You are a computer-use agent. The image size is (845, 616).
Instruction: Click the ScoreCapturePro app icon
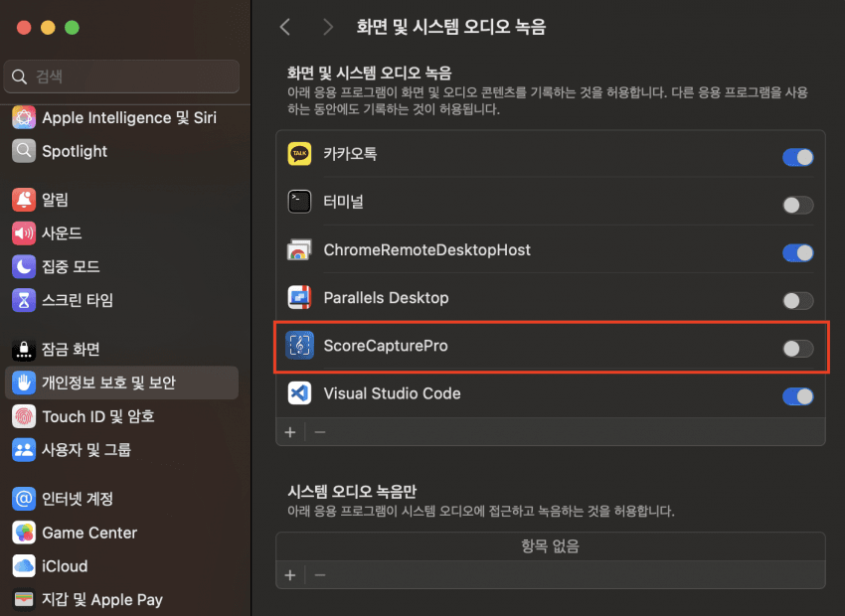[x=299, y=346]
